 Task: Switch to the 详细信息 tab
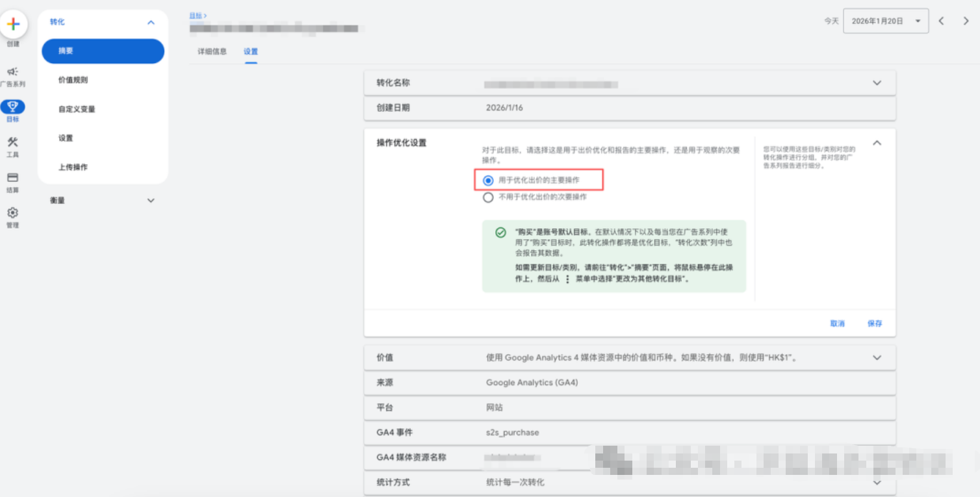click(x=211, y=50)
